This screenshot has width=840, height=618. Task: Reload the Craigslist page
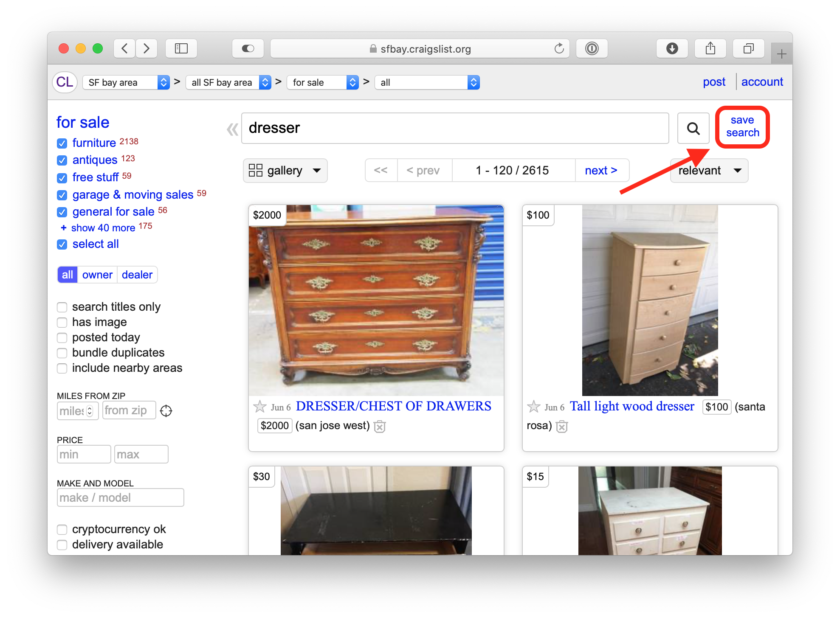tap(559, 48)
